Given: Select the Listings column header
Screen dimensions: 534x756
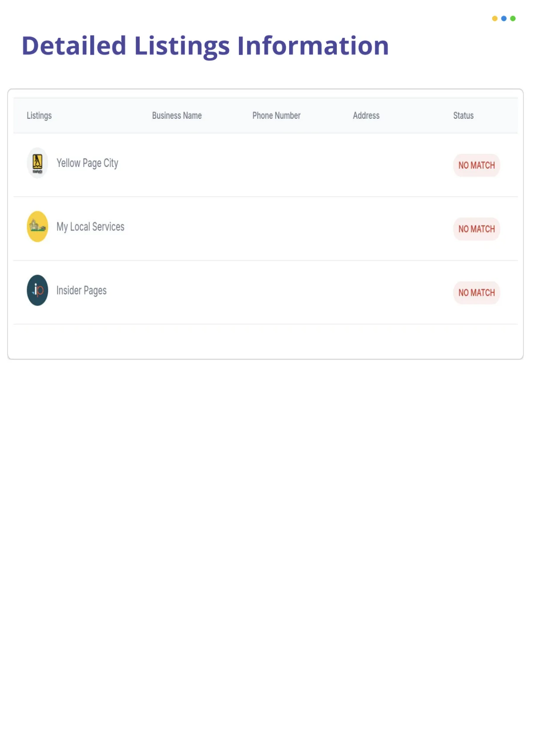Looking at the screenshot, I should coord(39,116).
